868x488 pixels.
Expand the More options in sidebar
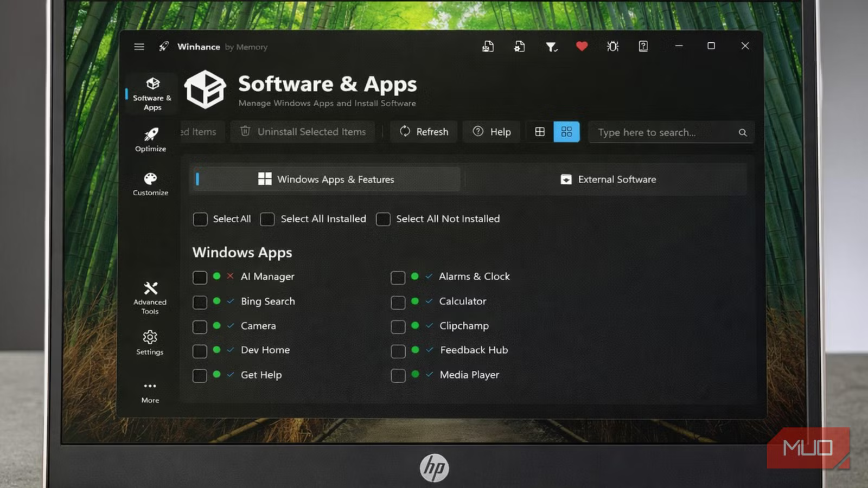pos(150,391)
